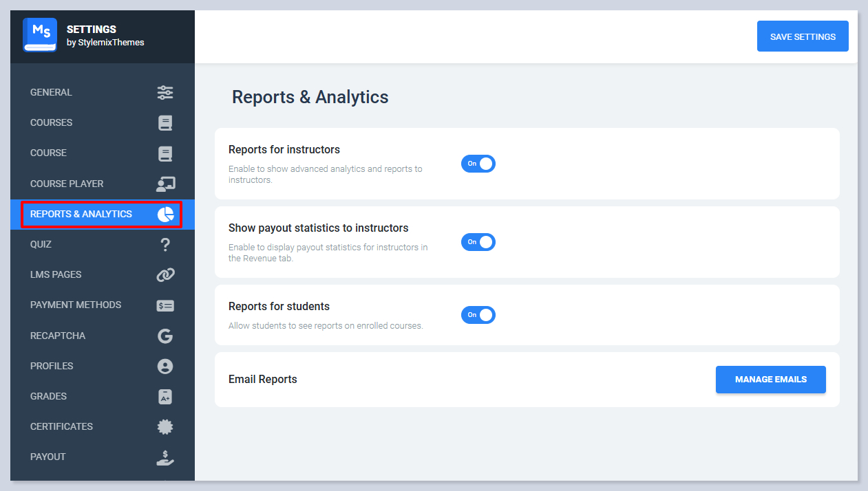Disable the Reports for instructors toggle

[x=478, y=164]
